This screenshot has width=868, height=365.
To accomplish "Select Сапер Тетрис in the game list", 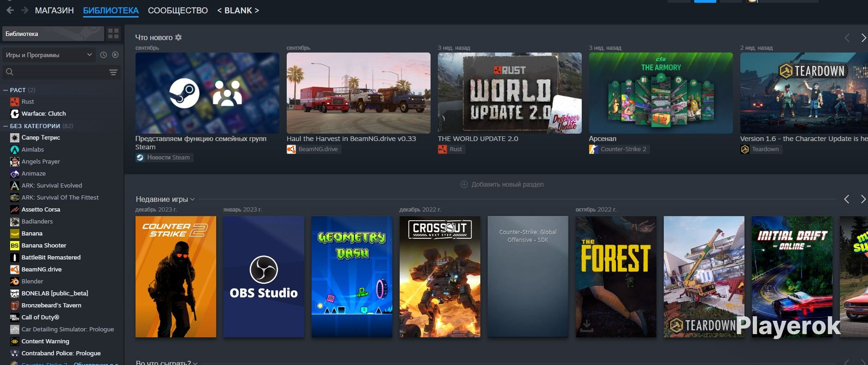I will click(41, 138).
